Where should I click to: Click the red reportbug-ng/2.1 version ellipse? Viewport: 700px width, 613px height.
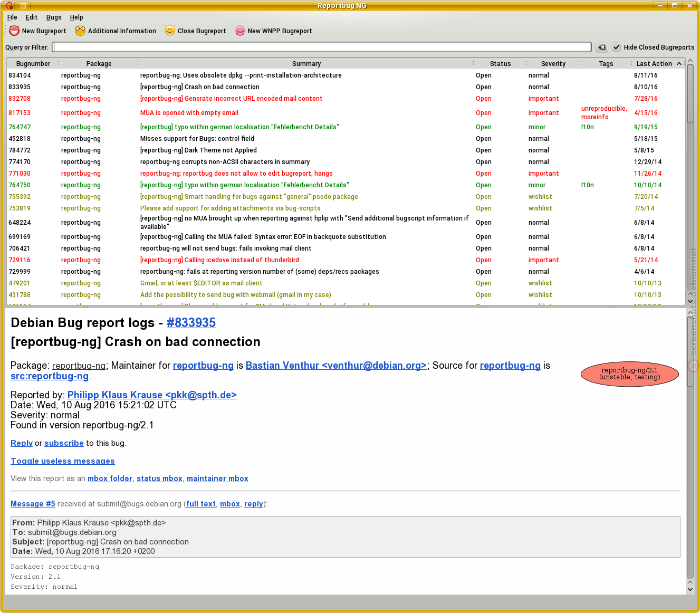629,374
